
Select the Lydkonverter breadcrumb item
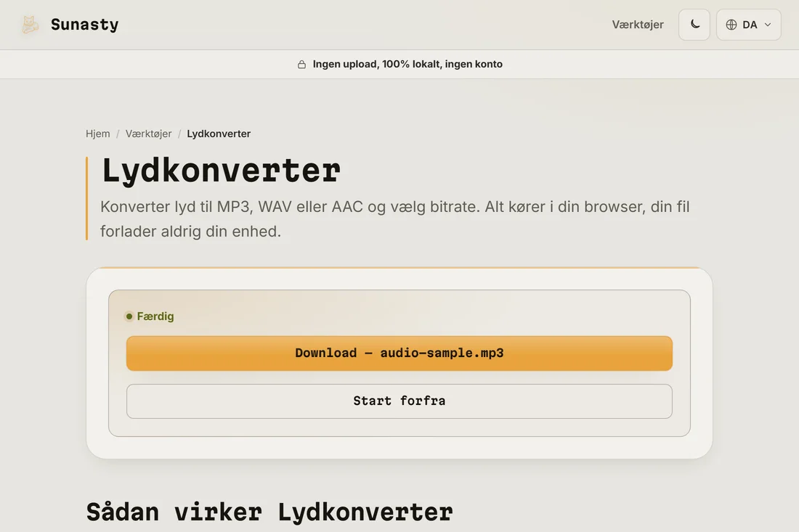219,134
